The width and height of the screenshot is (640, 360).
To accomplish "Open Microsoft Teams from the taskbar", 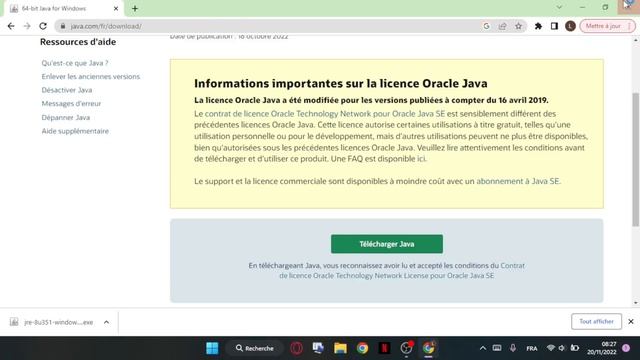I will coord(318,348).
